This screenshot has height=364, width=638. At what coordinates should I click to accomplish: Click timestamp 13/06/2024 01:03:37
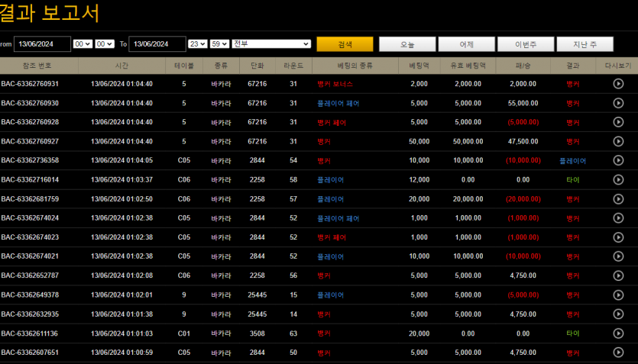click(121, 179)
